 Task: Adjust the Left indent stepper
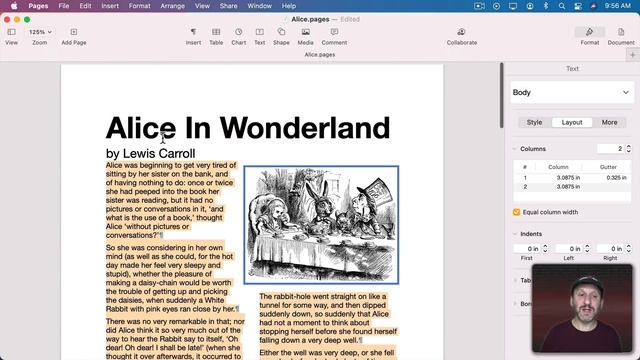click(587, 249)
